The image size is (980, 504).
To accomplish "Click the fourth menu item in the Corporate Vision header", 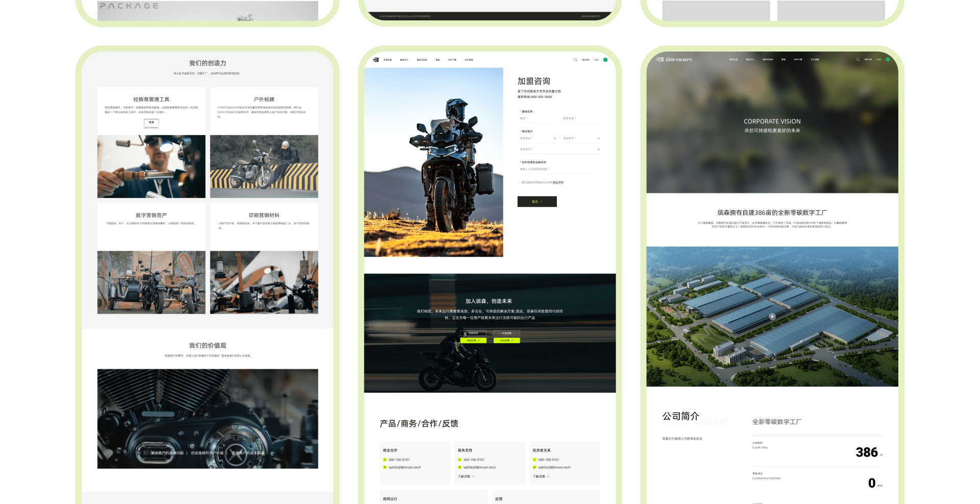I will [783, 59].
